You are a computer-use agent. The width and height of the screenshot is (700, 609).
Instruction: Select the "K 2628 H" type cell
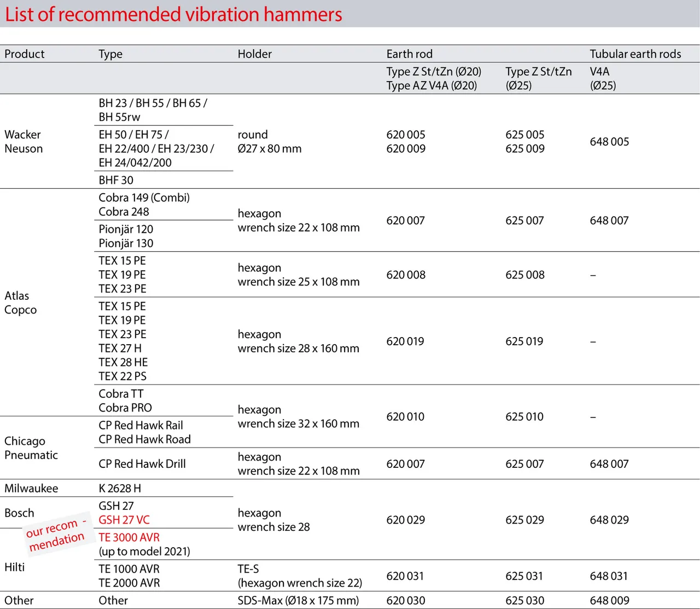120,488
